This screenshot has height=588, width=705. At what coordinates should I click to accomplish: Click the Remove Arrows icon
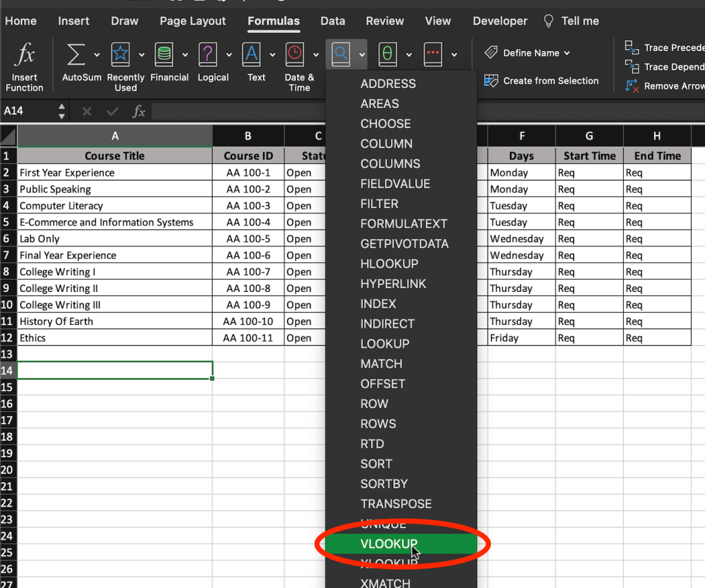[x=632, y=86]
